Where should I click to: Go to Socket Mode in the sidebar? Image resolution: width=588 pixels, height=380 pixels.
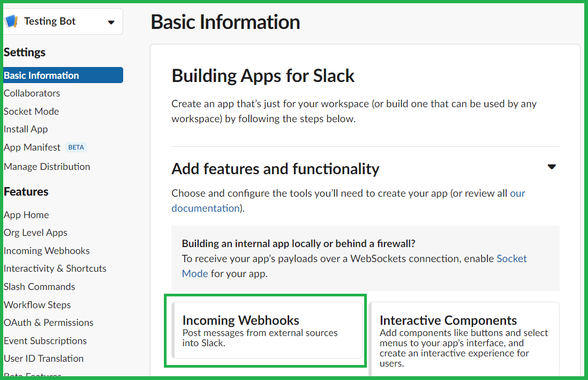pyautogui.click(x=31, y=111)
